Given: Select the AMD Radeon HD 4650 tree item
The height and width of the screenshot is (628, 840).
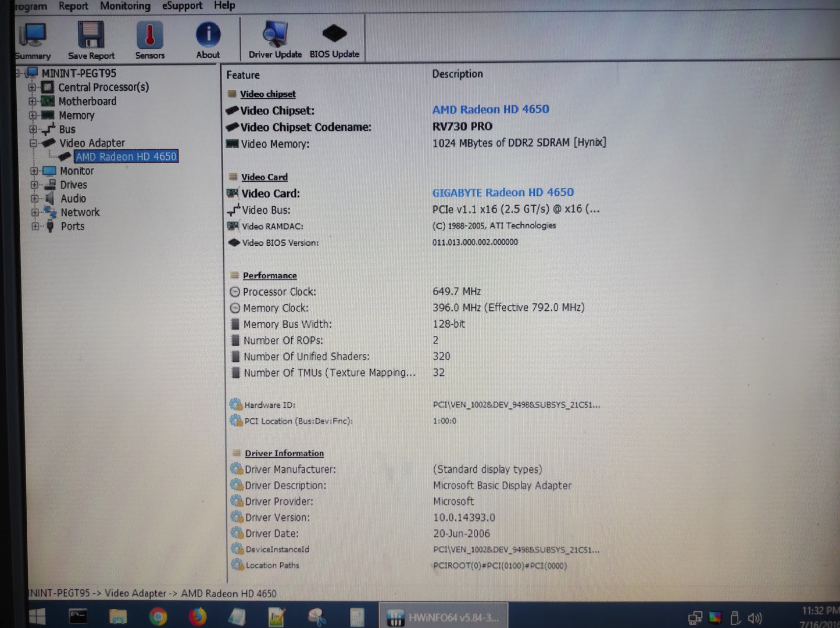Looking at the screenshot, I should coord(126,156).
